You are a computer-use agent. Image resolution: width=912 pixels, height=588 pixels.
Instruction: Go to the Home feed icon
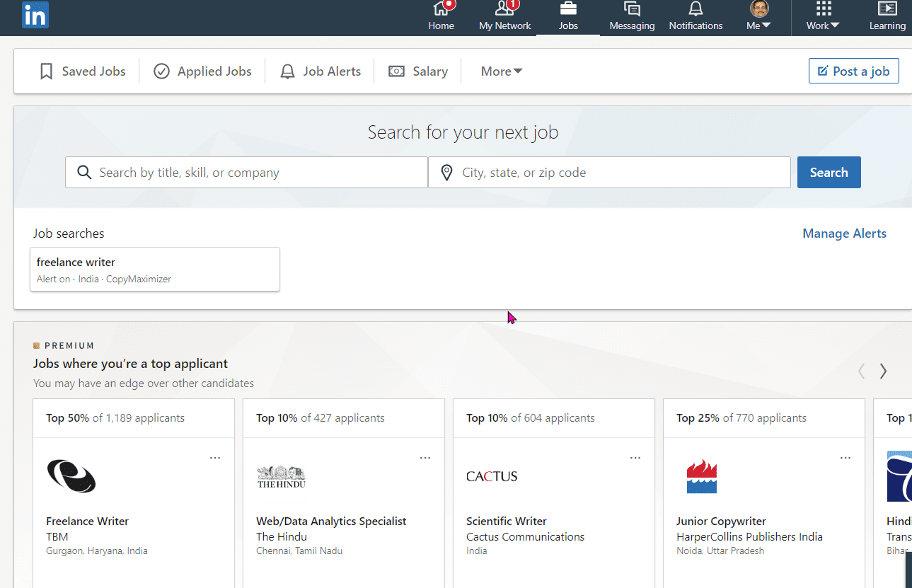(441, 9)
